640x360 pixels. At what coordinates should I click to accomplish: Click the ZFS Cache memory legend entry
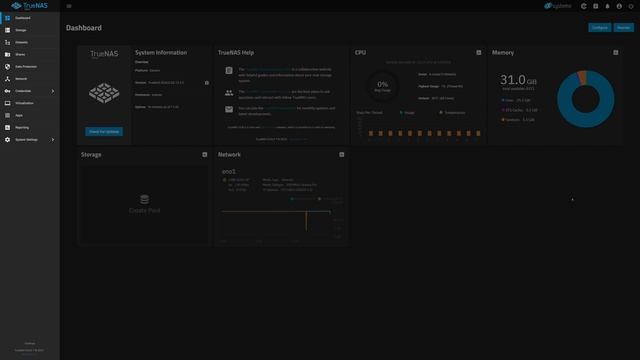[520, 110]
